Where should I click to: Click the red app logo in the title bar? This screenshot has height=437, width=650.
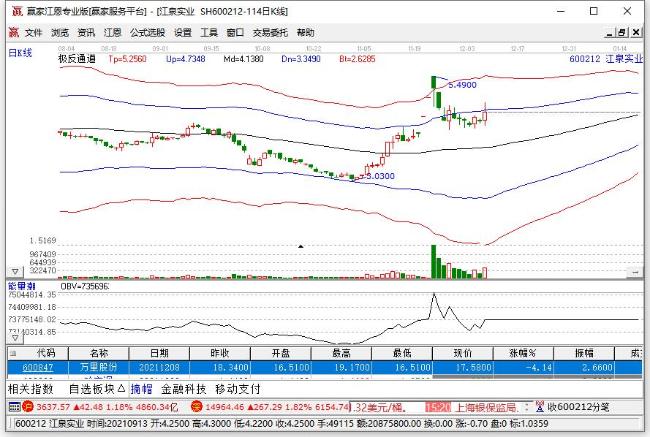pos(17,11)
